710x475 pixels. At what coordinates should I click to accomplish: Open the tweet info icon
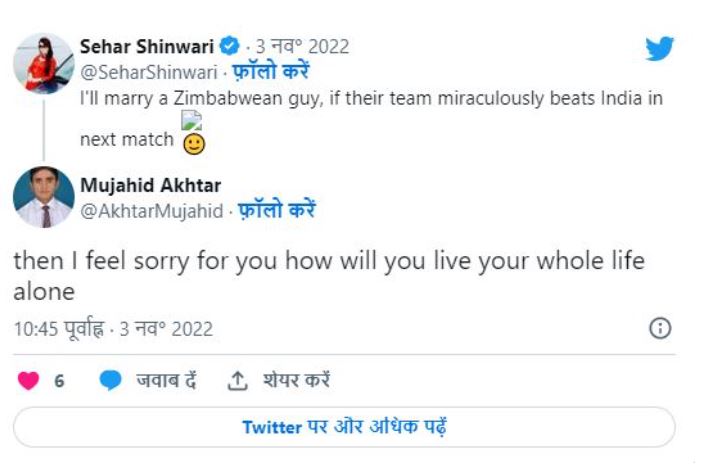[x=660, y=328]
